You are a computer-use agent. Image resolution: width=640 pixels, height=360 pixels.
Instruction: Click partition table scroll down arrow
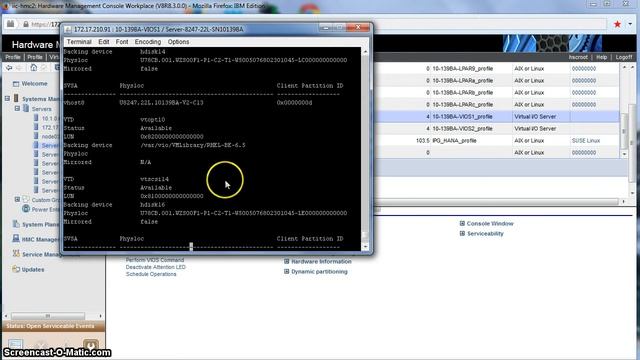[624, 154]
